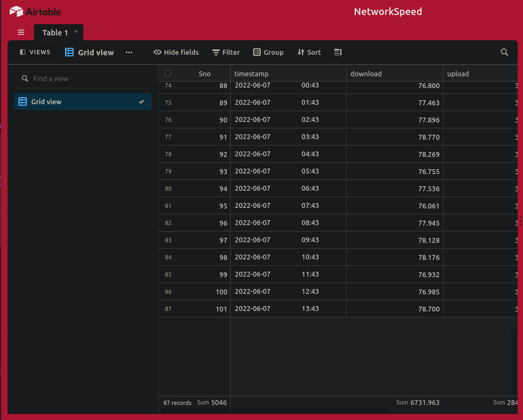Image resolution: width=523 pixels, height=420 pixels.
Task: Open the view options ellipsis menu
Action: coord(129,52)
